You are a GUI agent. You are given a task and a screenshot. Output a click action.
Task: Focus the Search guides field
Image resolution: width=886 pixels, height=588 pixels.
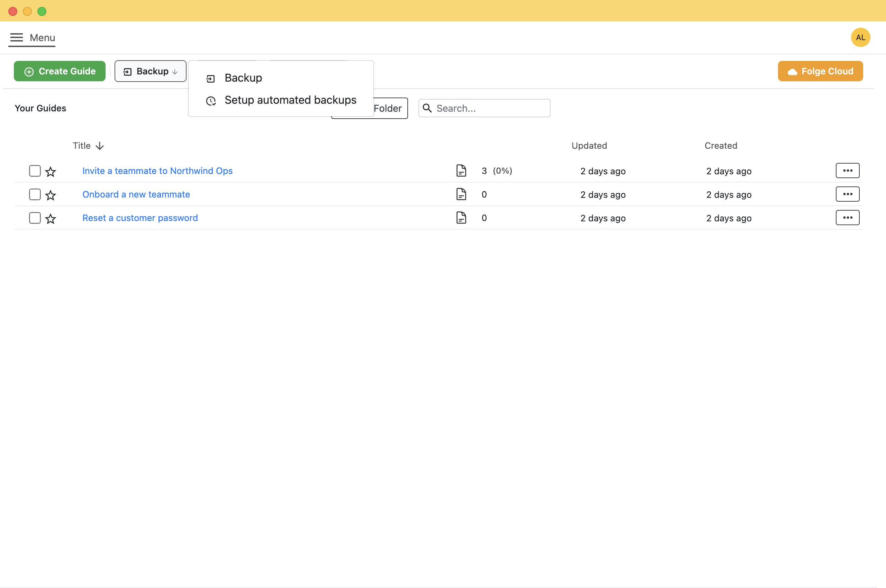[484, 108]
